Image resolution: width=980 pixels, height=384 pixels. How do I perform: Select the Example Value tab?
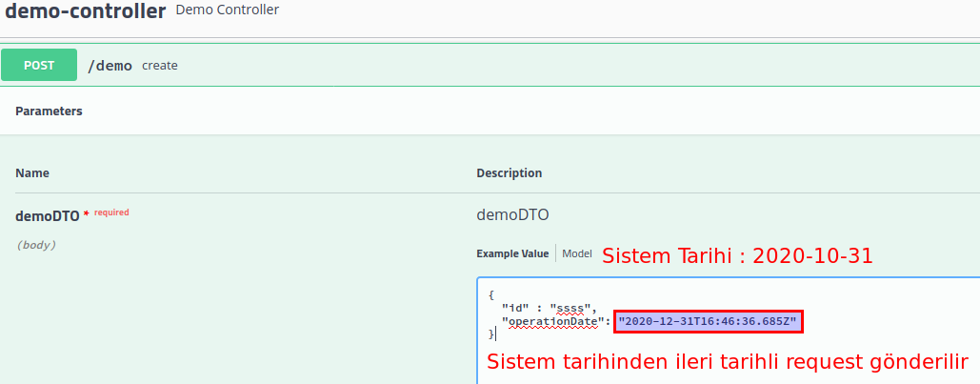click(512, 253)
